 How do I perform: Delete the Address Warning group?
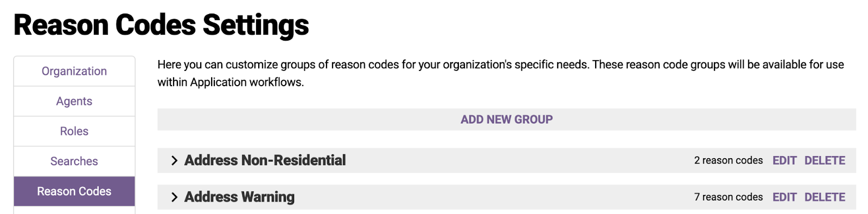pyautogui.click(x=825, y=197)
